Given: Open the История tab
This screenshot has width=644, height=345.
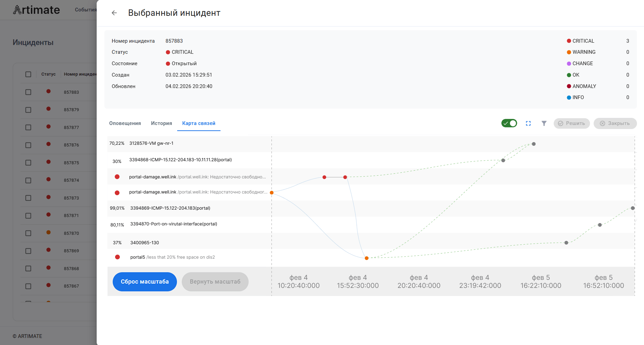Looking at the screenshot, I should coord(161,123).
